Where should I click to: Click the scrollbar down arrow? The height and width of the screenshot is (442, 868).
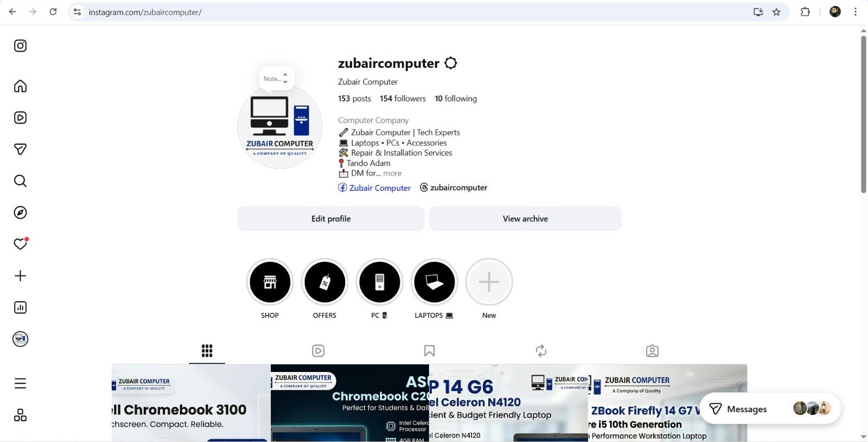pyautogui.click(x=864, y=437)
